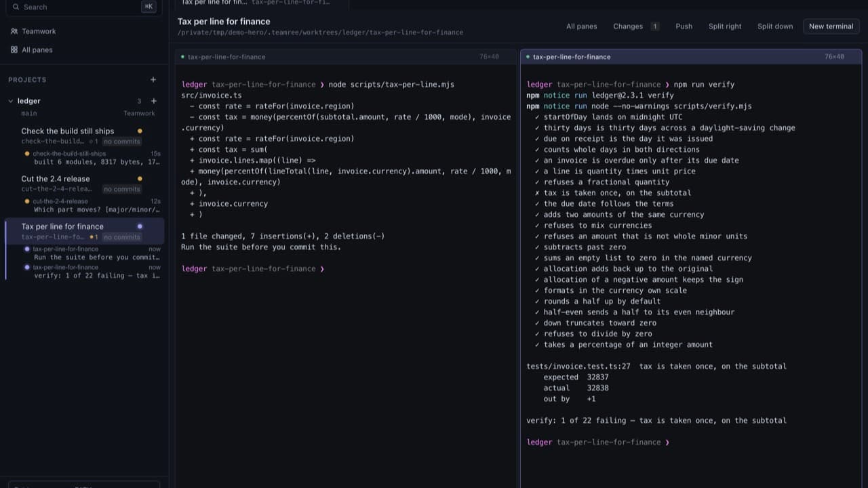Focus the Search input field
The width and height of the screenshot is (868, 488).
(84, 7)
